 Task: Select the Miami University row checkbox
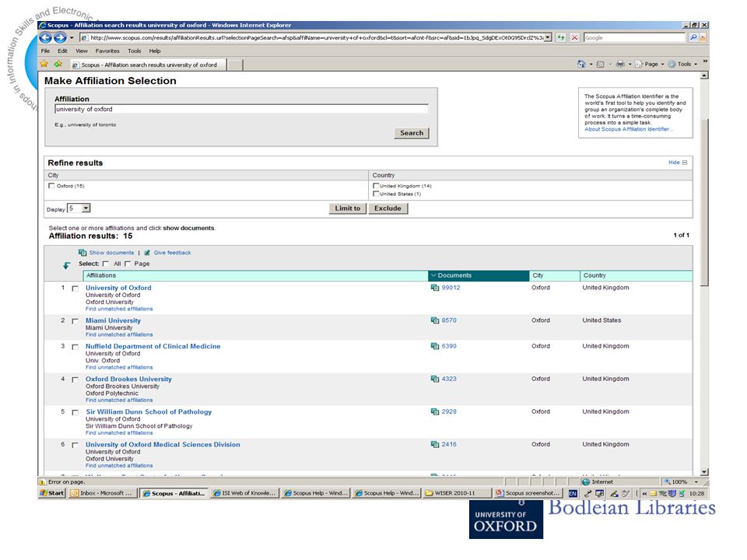click(75, 321)
